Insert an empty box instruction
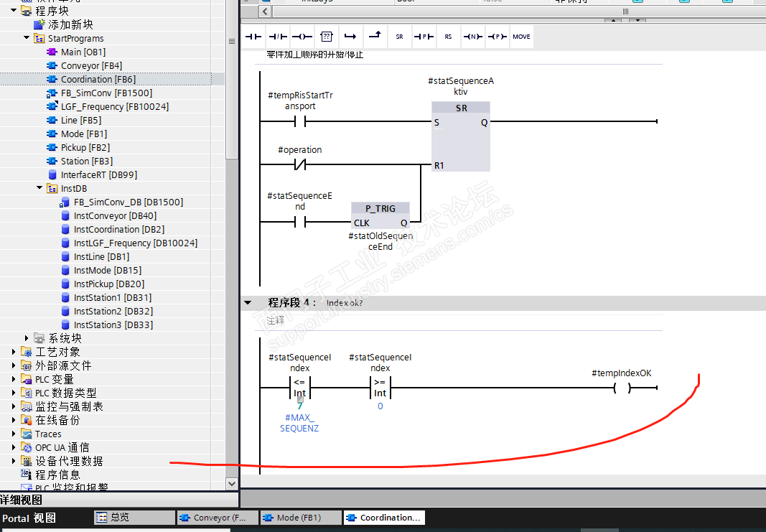 point(327,37)
